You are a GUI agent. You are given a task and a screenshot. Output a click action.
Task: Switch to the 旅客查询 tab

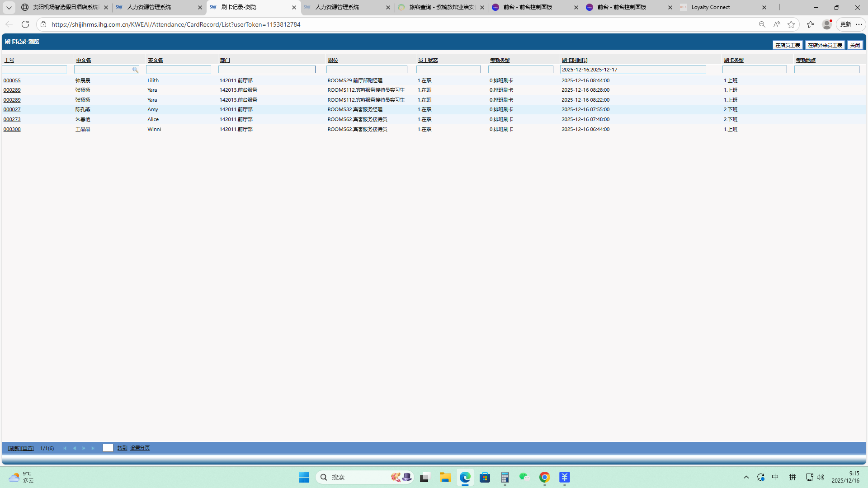pyautogui.click(x=439, y=7)
